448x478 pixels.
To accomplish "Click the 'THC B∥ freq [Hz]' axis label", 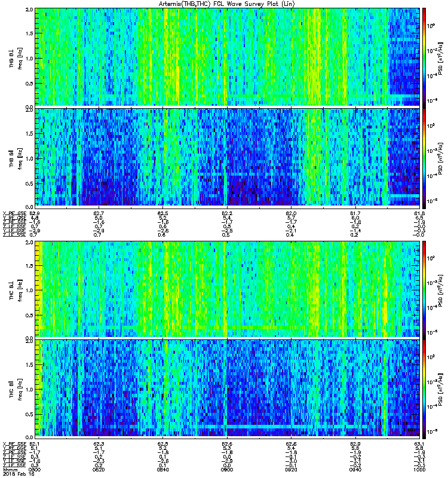I will pos(16,390).
